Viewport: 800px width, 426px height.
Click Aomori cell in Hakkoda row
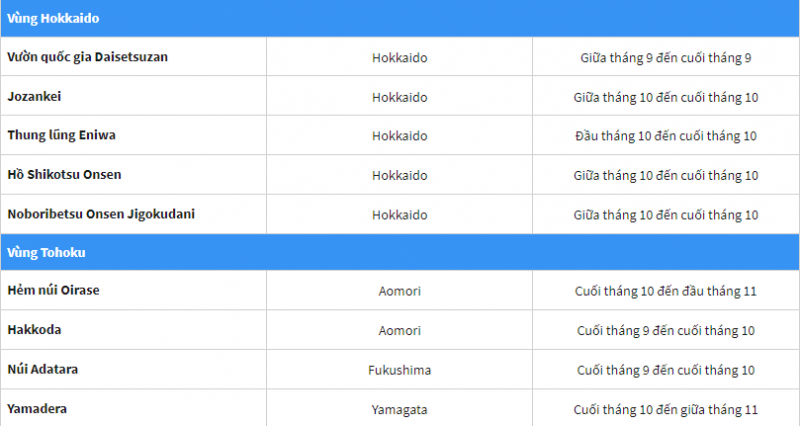click(399, 331)
